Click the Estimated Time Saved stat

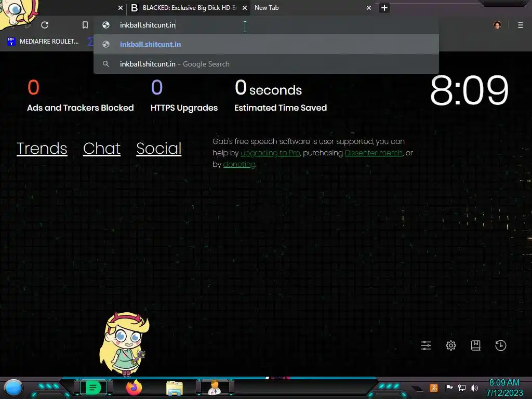click(281, 96)
